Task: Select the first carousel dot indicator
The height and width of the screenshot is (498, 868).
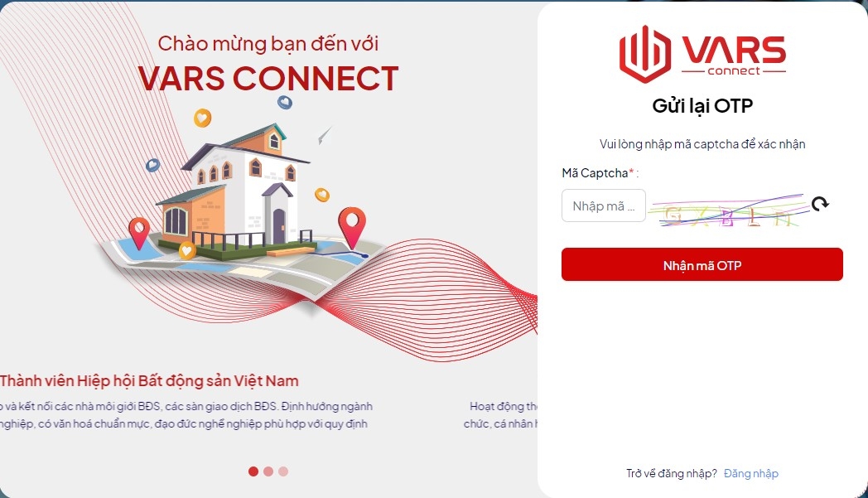Action: click(253, 471)
